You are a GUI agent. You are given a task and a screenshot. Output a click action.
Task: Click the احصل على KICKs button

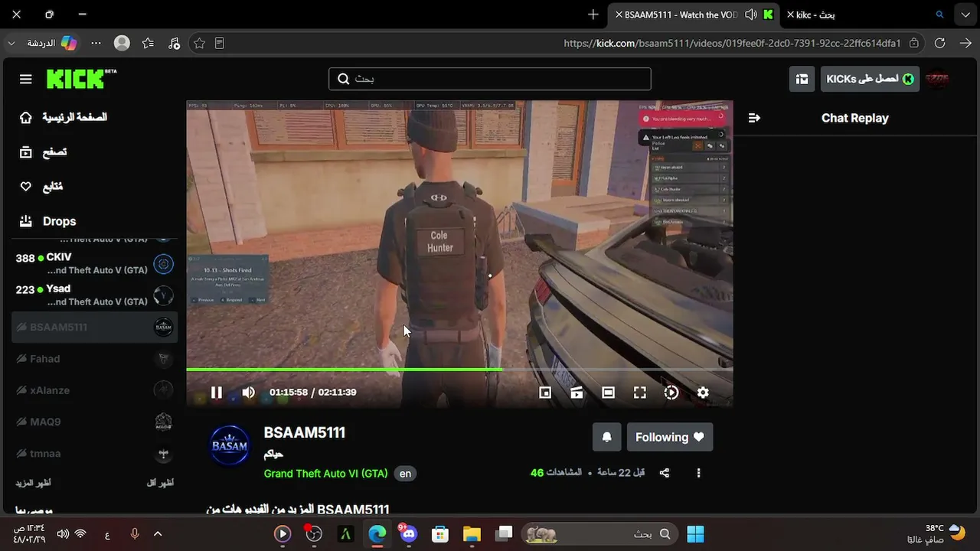point(870,79)
